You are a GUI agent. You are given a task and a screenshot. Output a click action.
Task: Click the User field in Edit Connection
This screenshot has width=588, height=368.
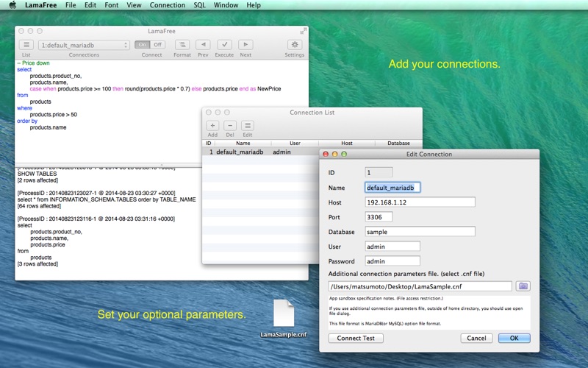(392, 247)
